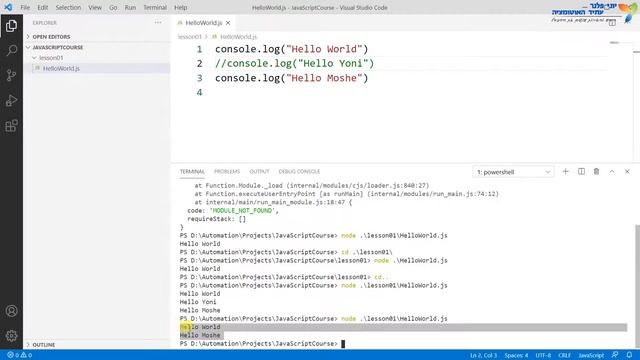The width and height of the screenshot is (640, 360).
Task: Change language mode JavaScript
Action: coord(591,355)
